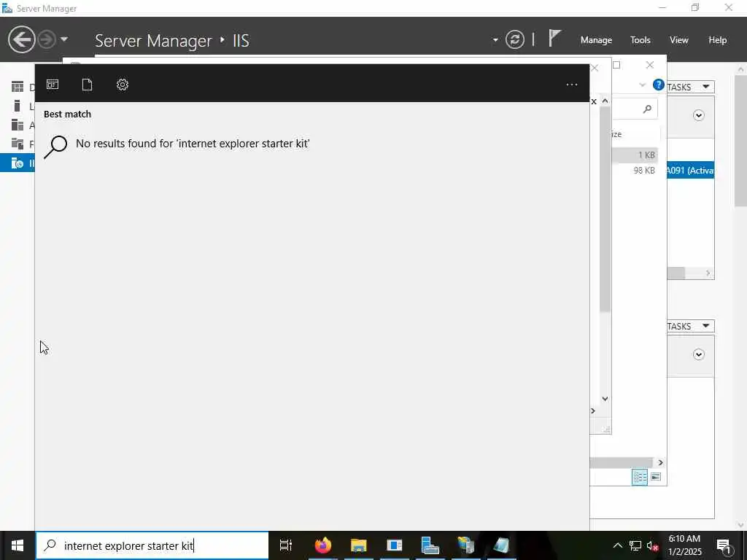Screen dimensions: 747x560
Task: Go back in Server Manager
Action: (21, 39)
